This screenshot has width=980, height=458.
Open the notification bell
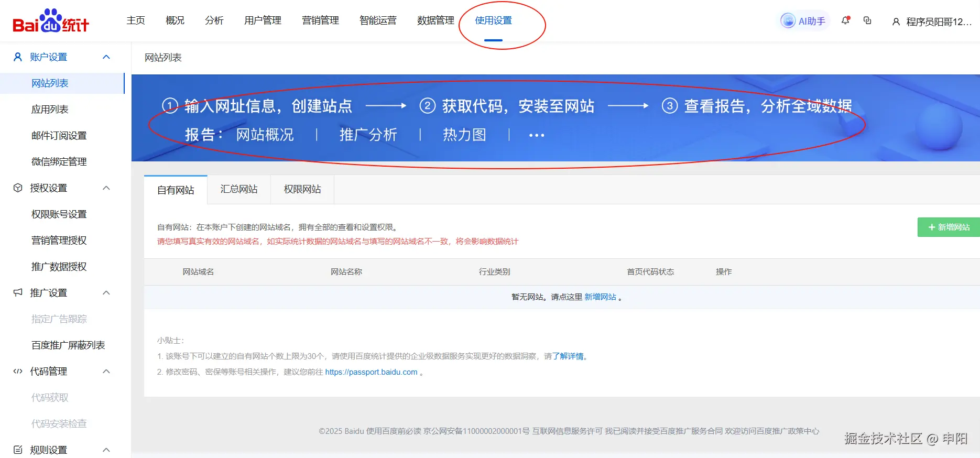[845, 20]
